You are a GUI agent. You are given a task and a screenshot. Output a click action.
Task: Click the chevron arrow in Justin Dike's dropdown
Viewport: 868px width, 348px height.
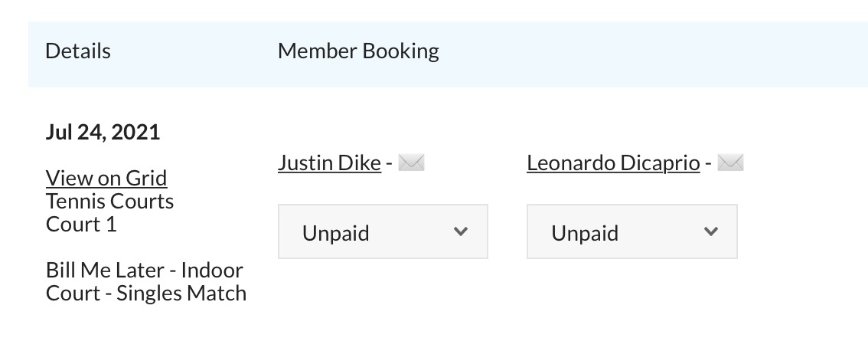click(461, 231)
